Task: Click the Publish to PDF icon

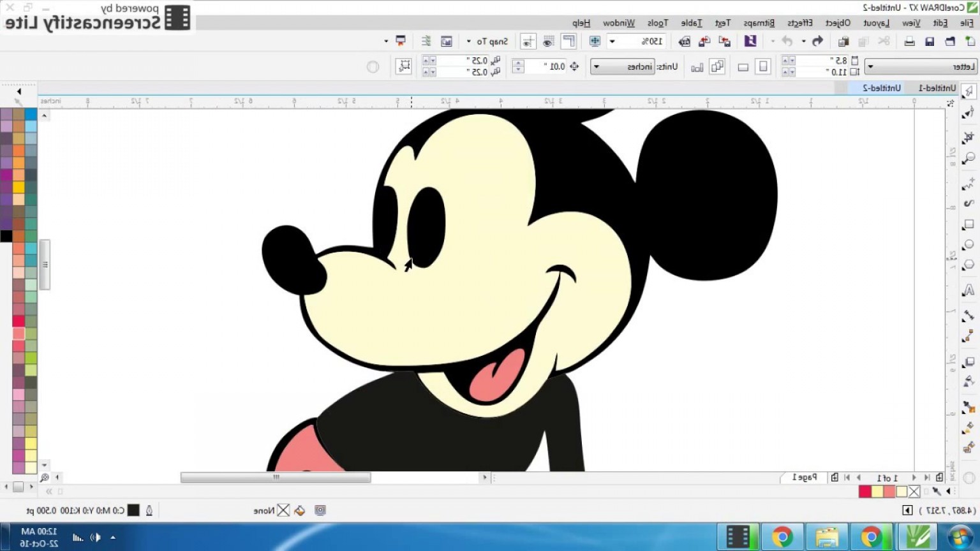Action: coord(685,41)
